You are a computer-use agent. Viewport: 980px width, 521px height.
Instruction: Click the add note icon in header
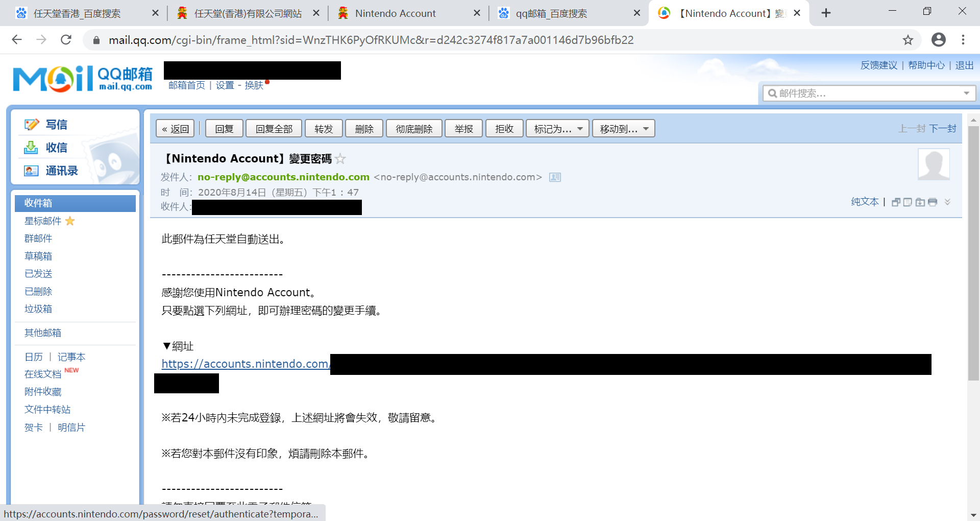click(908, 202)
